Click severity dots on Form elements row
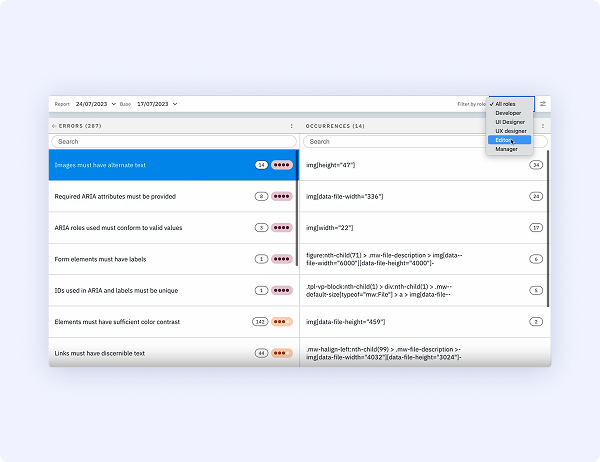This screenshot has width=600, height=462. point(282,259)
